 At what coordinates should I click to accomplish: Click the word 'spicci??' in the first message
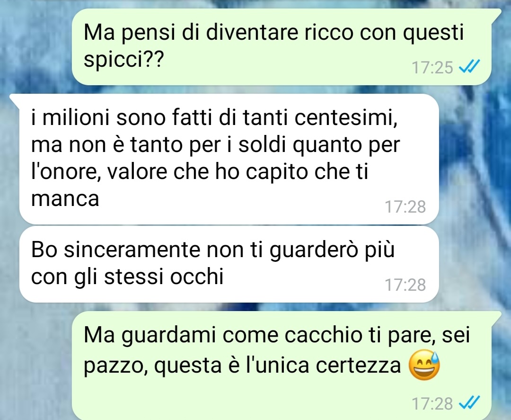coord(123,60)
